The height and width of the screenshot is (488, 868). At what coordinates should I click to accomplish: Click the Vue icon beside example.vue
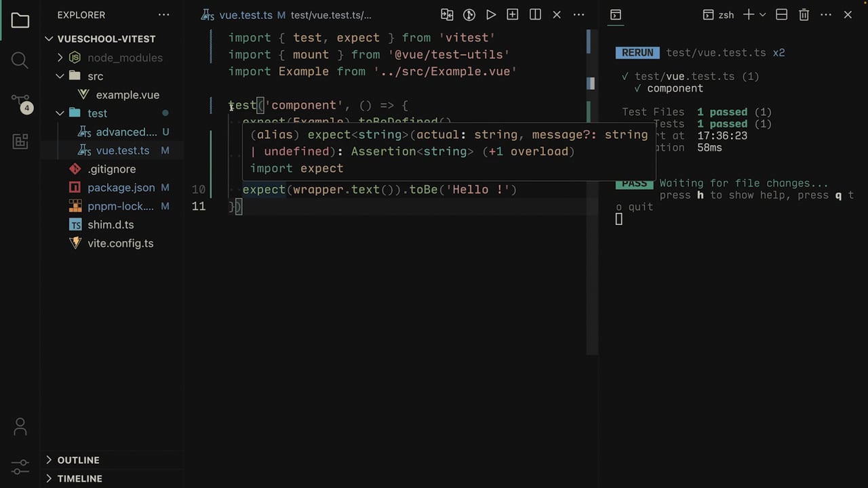(83, 95)
